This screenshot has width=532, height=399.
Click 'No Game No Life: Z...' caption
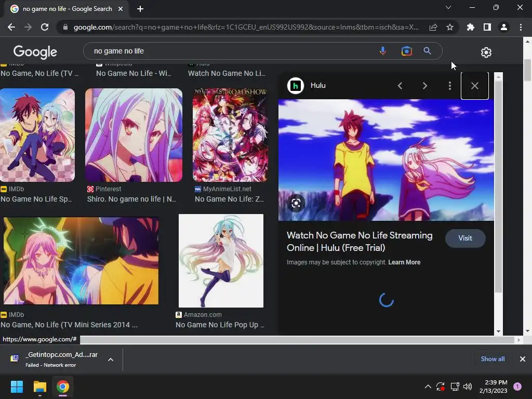tap(229, 199)
